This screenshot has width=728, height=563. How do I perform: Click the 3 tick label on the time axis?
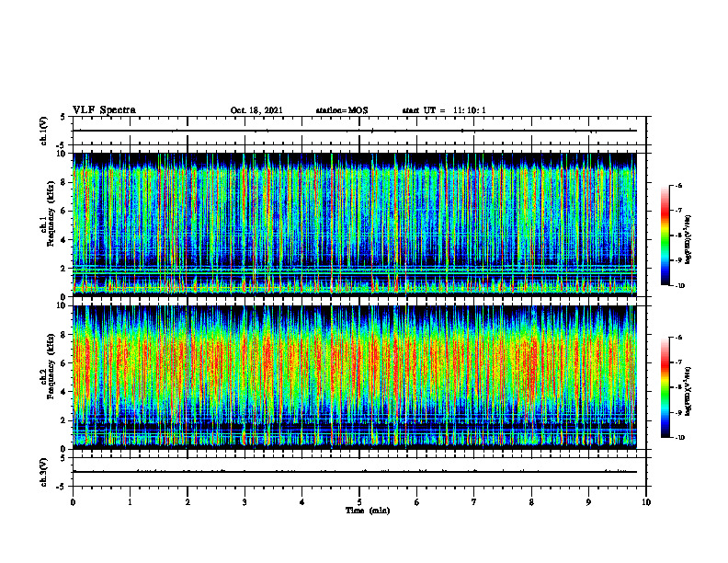pyautogui.click(x=245, y=502)
